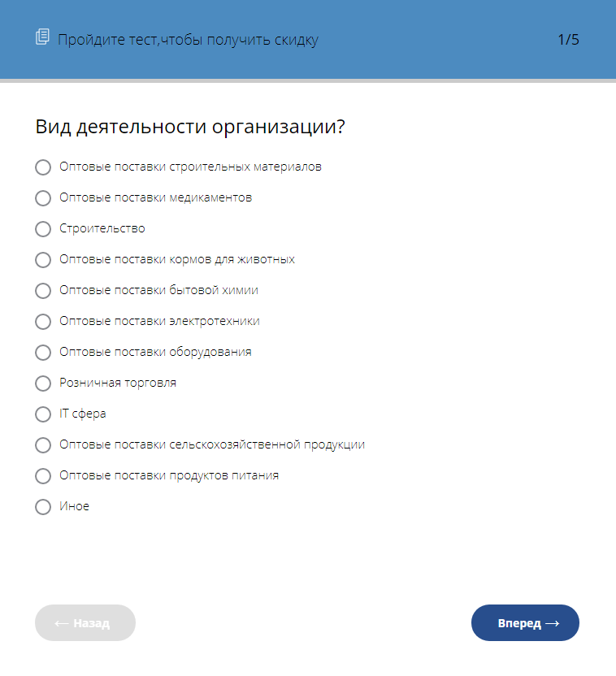Select the Оптовые поставки оборудования option
The height and width of the screenshot is (676, 616).
[42, 353]
